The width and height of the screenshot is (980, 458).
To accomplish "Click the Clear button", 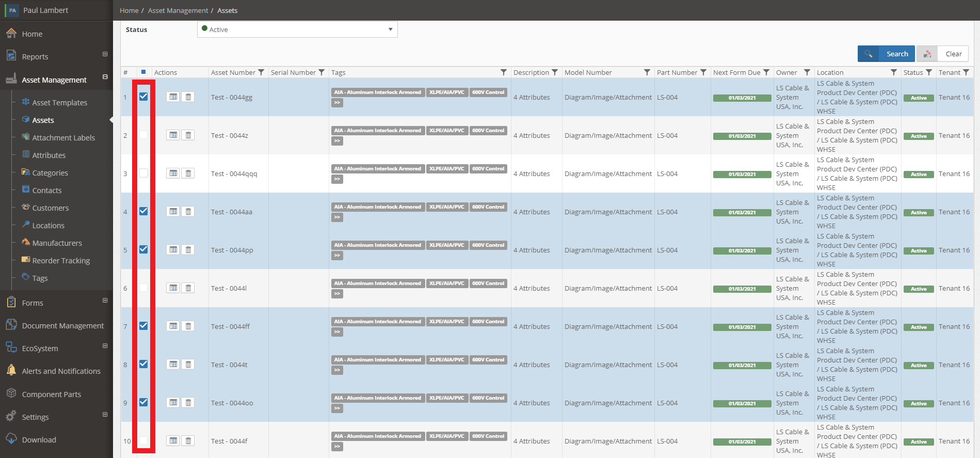I will pyautogui.click(x=942, y=54).
